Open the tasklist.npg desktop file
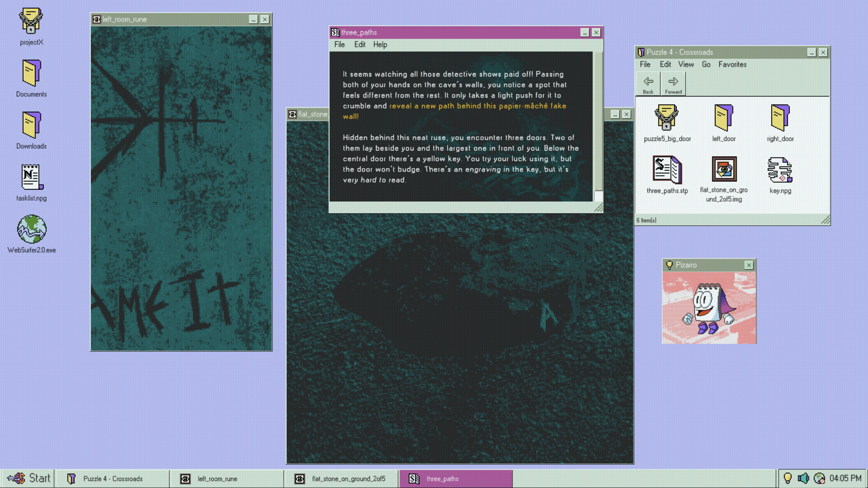868x488 pixels. (31, 178)
